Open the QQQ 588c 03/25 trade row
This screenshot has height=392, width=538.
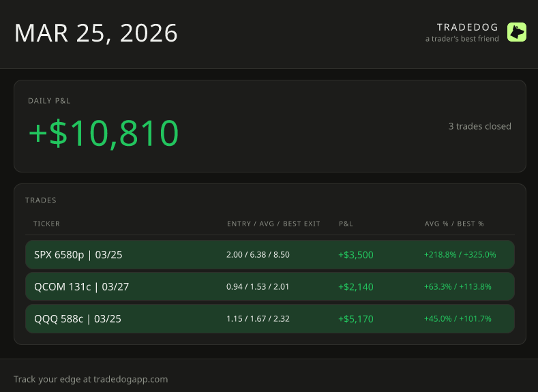tap(78, 318)
